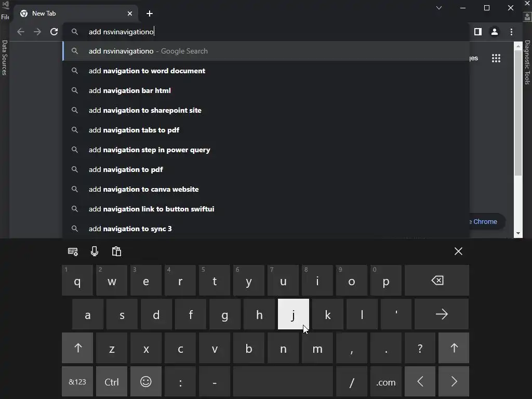Click the Chrome link button
The height and width of the screenshot is (399, 532).
click(486, 221)
